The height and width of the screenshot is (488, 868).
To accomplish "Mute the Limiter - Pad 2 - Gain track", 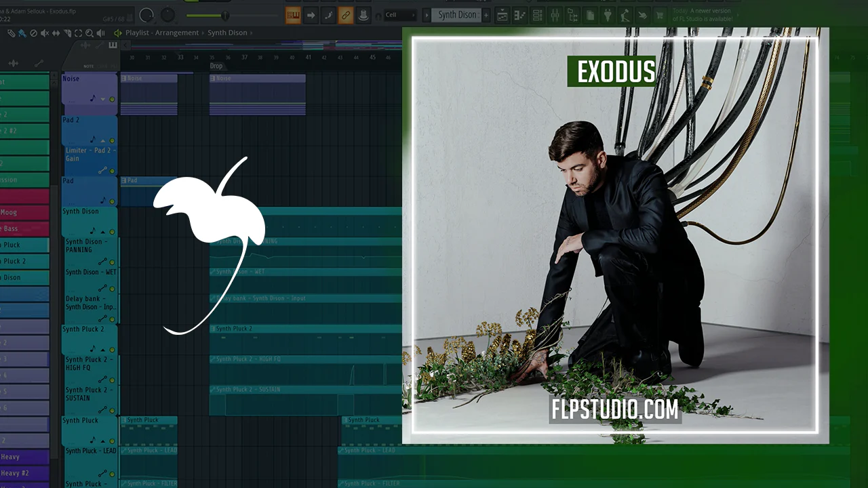I will coord(112,171).
